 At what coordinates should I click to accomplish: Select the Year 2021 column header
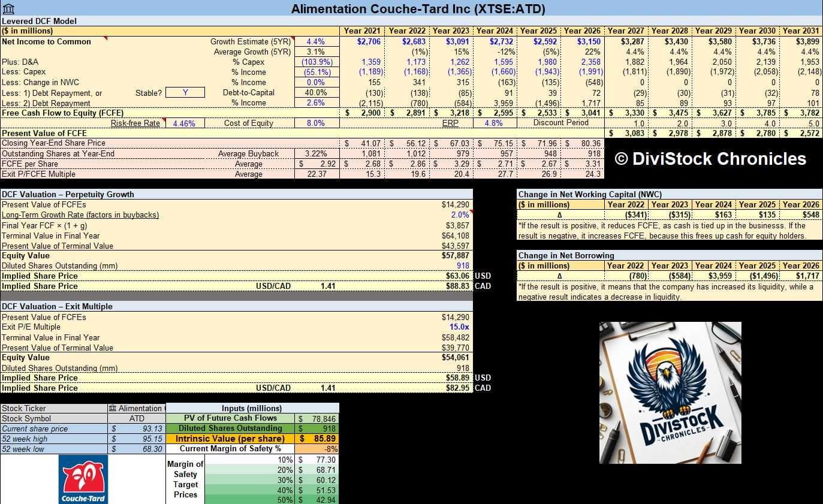361,31
